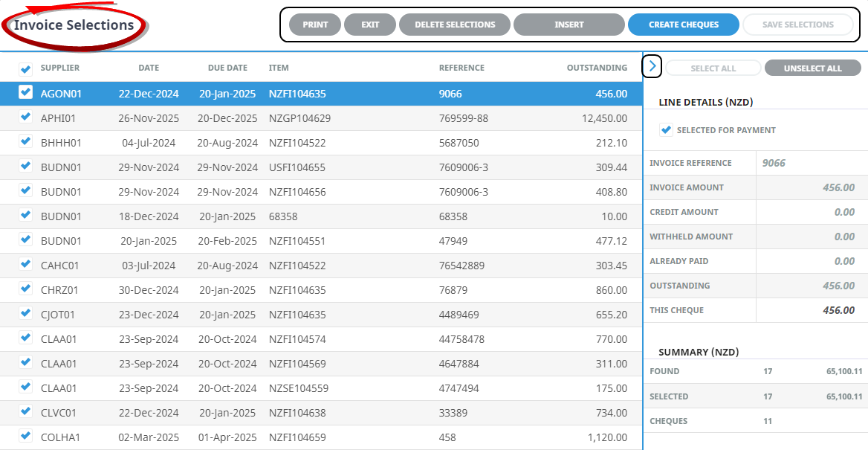Click the Invoice Reference field 9066
The image size is (868, 450).
click(x=809, y=163)
